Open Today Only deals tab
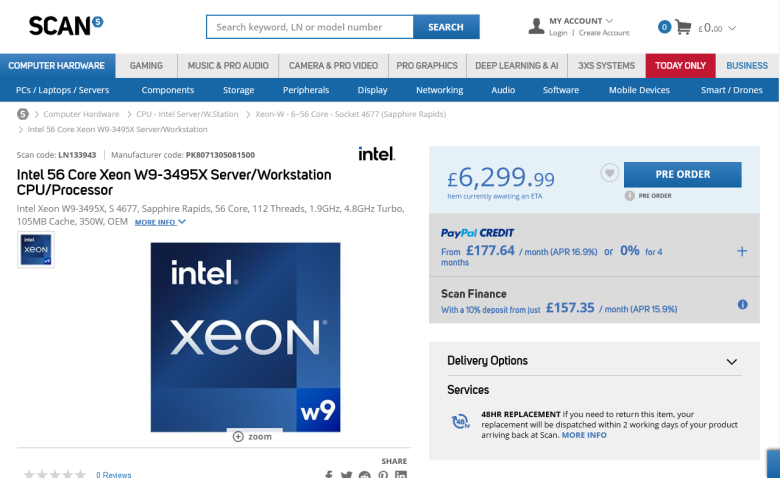 [681, 66]
